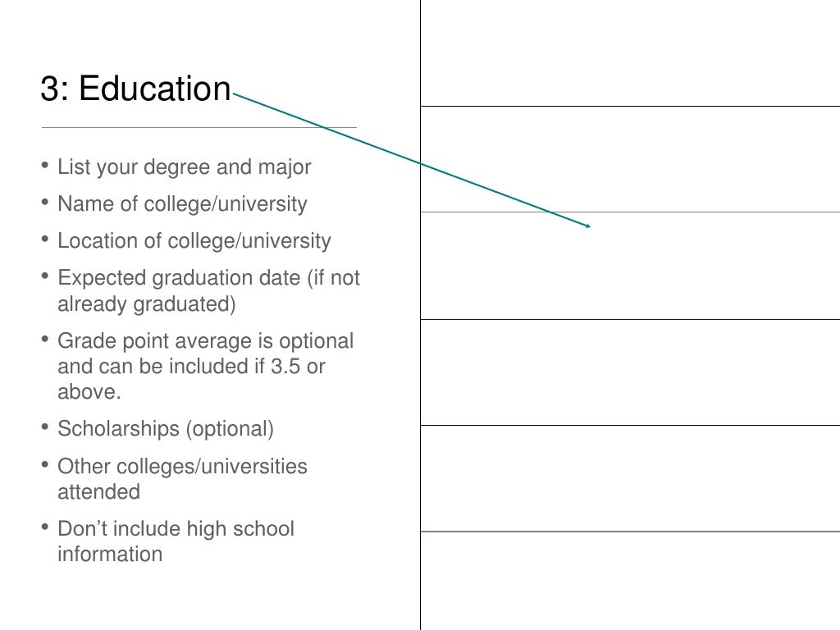Select the bullet dot before "Scholarships (optional)"
The width and height of the screenshot is (840, 630).
(45, 427)
